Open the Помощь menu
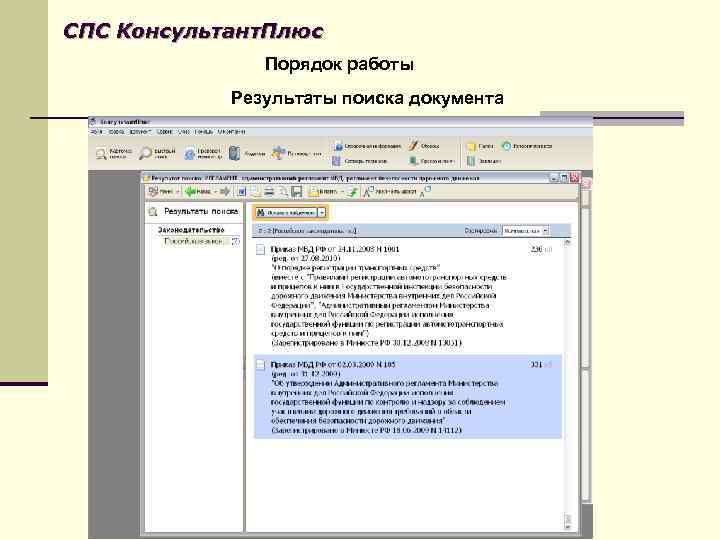 pos(203,131)
